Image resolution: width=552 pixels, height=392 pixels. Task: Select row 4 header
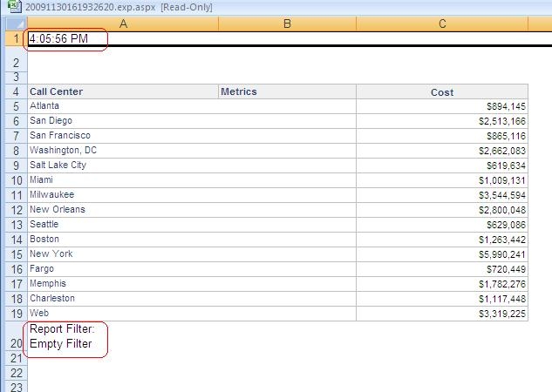tap(17, 91)
